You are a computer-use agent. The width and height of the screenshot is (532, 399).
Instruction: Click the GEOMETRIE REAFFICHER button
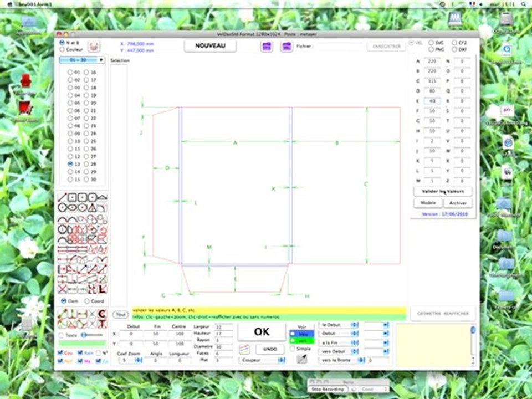443,314
